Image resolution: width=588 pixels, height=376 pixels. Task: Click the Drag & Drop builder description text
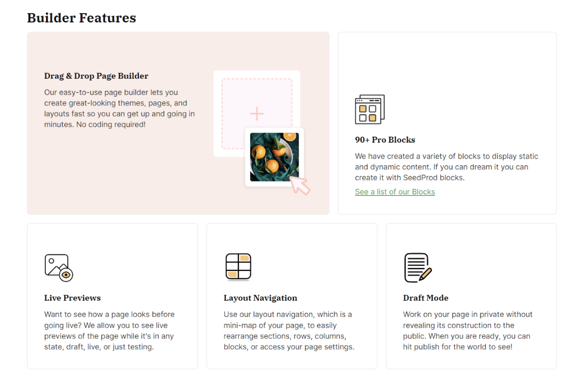click(x=119, y=108)
